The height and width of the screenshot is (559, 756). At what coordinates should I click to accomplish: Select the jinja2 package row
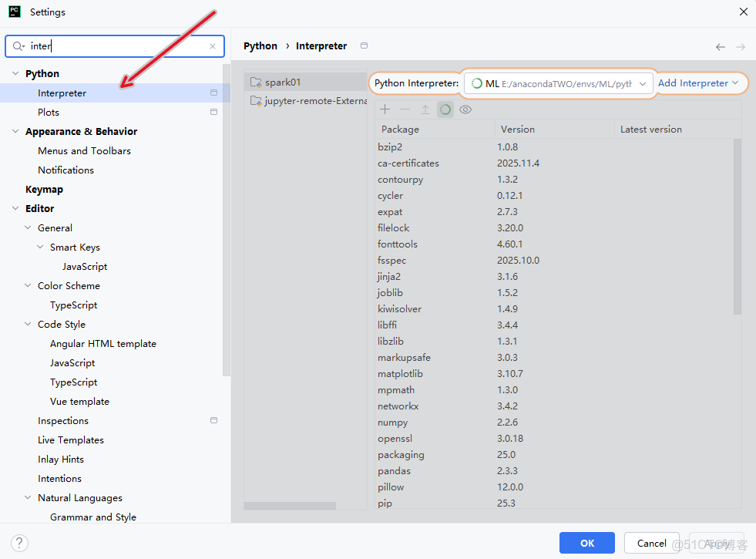[x=554, y=276]
